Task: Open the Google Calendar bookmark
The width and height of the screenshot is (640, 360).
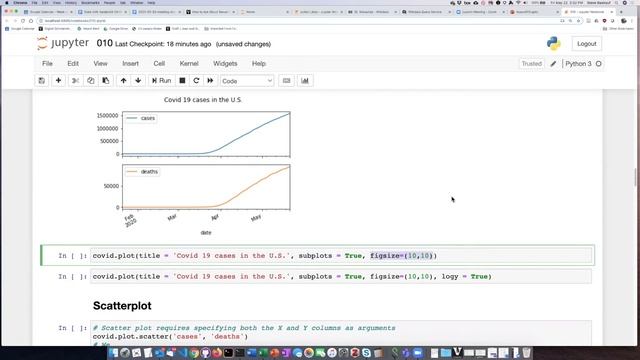Action: [x=20, y=29]
